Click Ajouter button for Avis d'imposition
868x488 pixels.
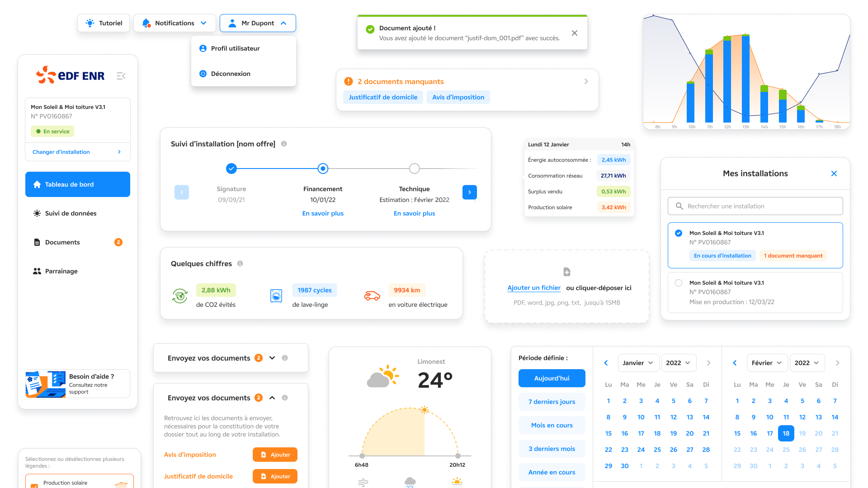tap(275, 454)
